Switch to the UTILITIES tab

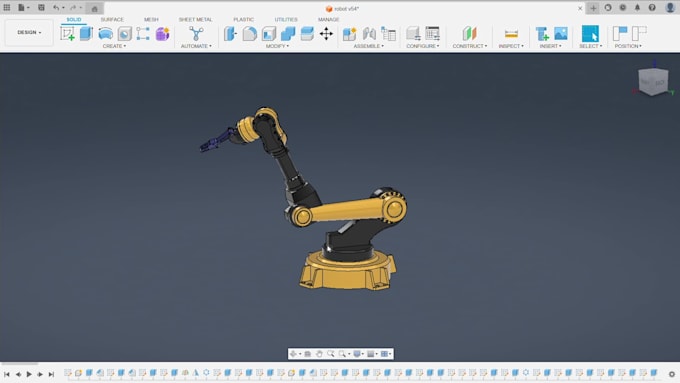(286, 20)
